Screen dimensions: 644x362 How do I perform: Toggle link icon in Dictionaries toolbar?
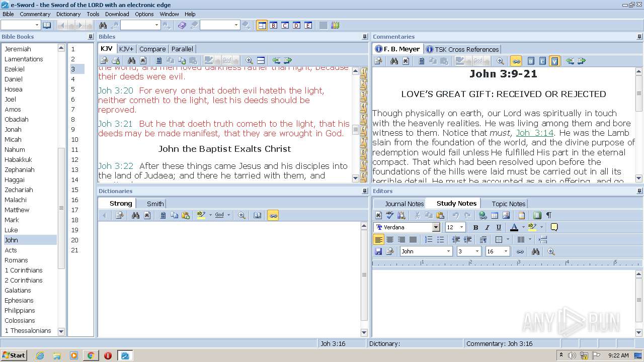click(273, 215)
